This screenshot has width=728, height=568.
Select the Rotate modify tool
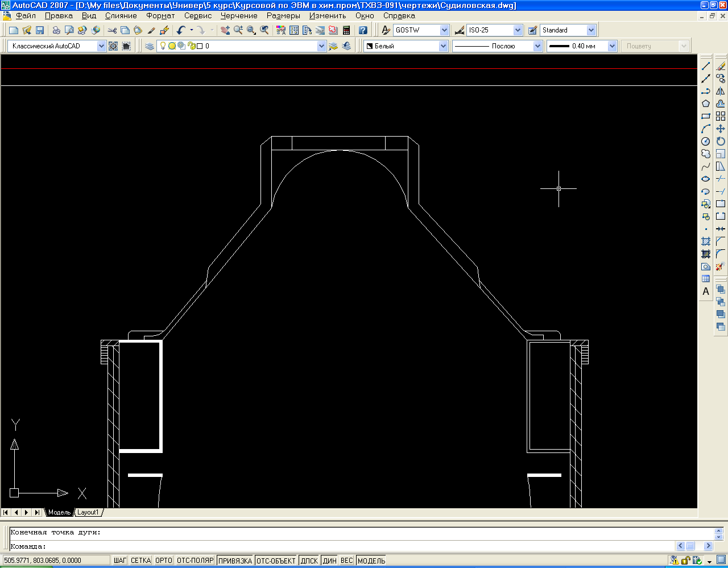721,141
